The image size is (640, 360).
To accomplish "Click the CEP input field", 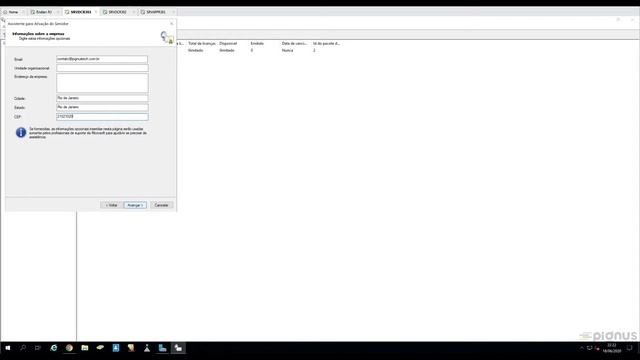I will [x=102, y=117].
